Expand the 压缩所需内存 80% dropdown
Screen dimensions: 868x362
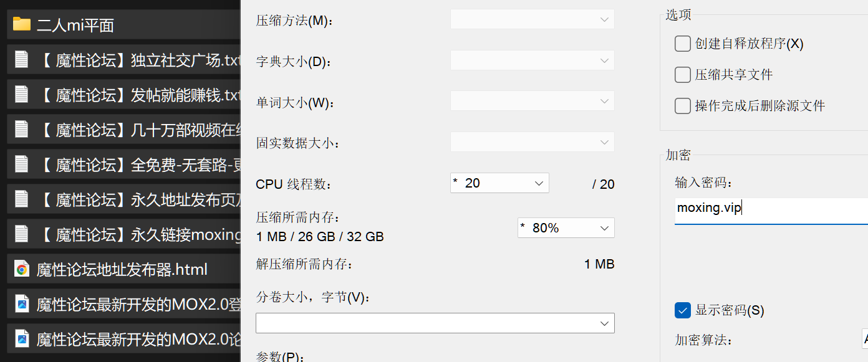click(x=566, y=228)
